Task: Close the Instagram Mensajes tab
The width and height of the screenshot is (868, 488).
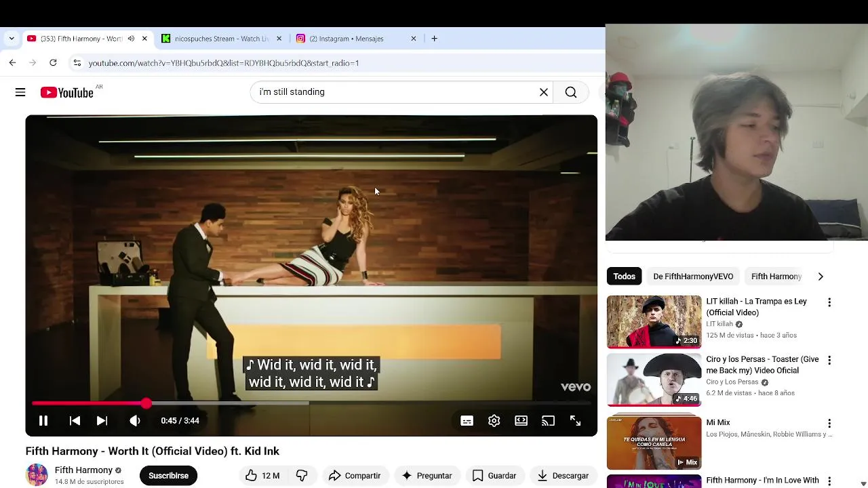Action: coord(414,39)
